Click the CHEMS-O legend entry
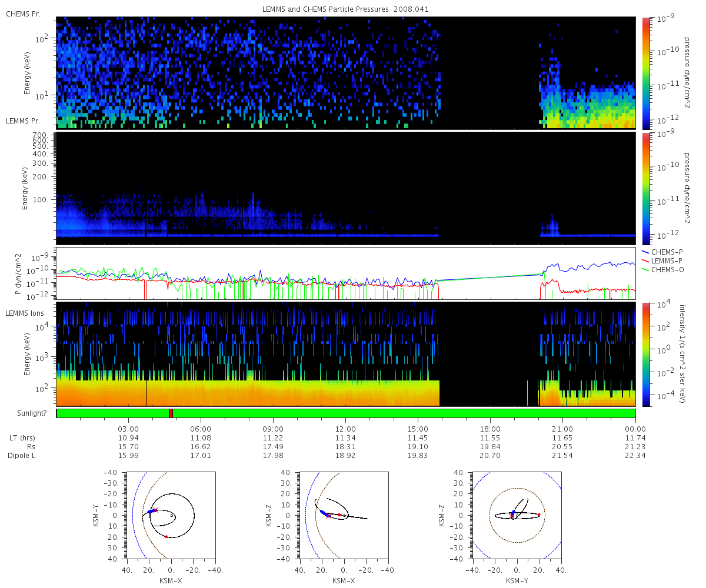This screenshot has width=706, height=588. tap(663, 268)
